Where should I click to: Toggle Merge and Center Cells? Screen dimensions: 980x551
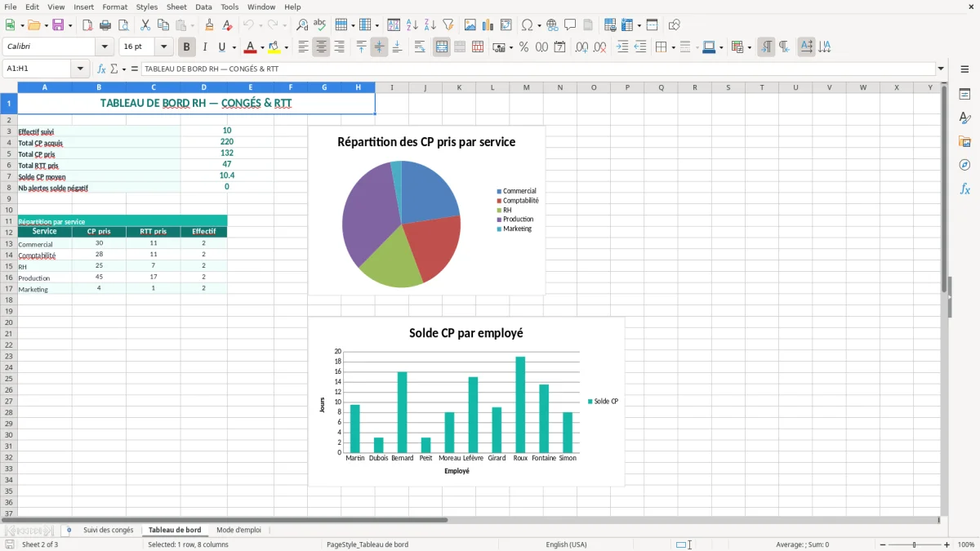442,47
